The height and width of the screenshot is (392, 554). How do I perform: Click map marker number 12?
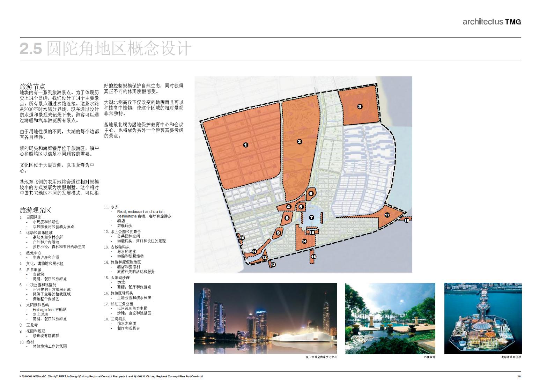[x=265, y=257]
